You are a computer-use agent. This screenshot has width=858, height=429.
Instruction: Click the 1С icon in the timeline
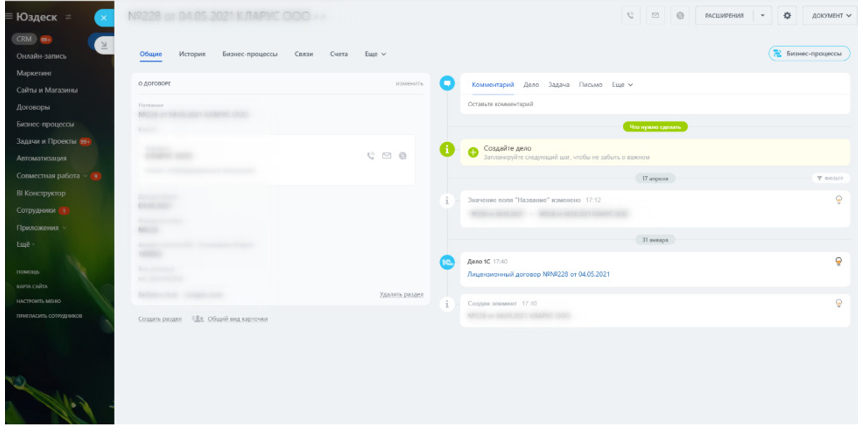point(447,262)
